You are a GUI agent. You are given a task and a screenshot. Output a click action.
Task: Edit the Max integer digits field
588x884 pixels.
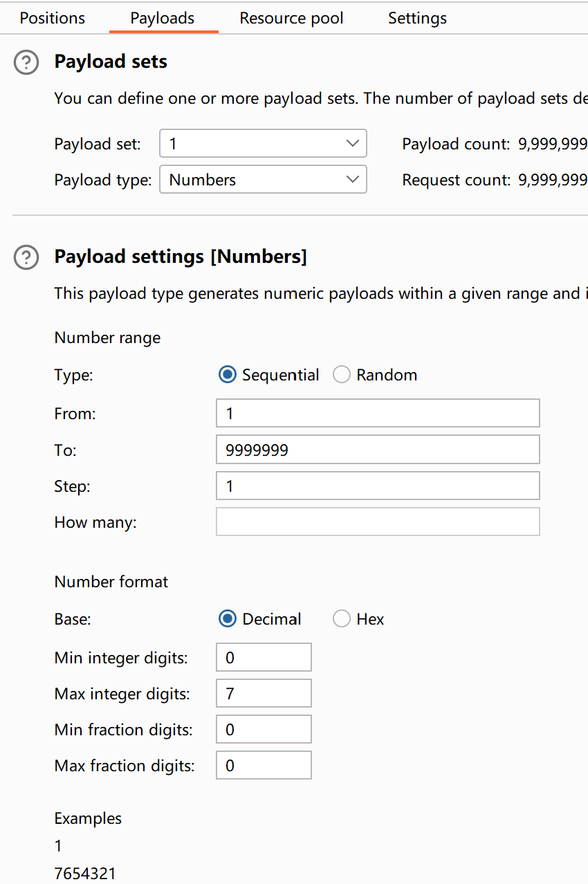[264, 693]
